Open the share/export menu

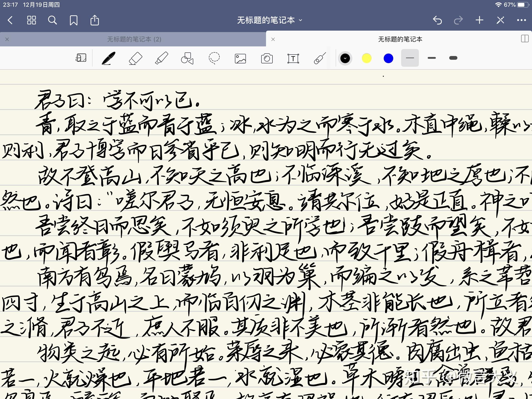[x=94, y=20]
